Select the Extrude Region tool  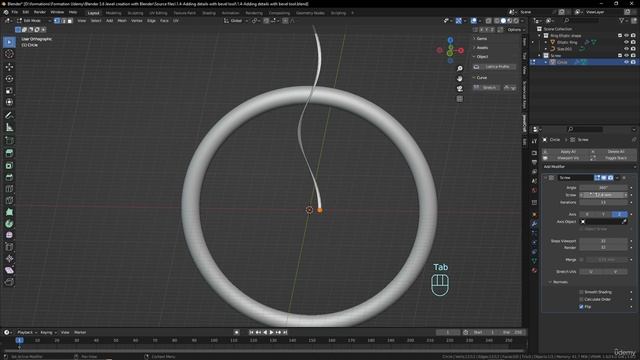coord(9,153)
